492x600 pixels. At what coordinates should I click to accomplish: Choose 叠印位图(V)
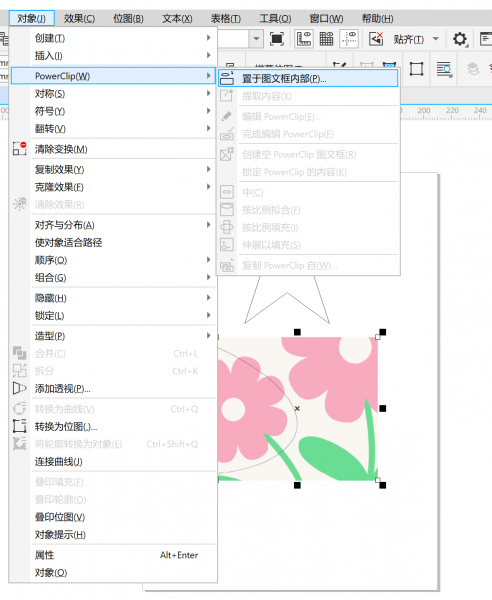tap(114, 517)
